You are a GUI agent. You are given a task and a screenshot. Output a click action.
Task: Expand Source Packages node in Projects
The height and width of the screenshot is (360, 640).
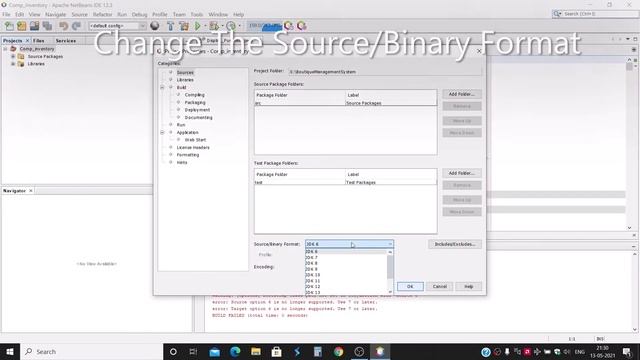click(13, 56)
